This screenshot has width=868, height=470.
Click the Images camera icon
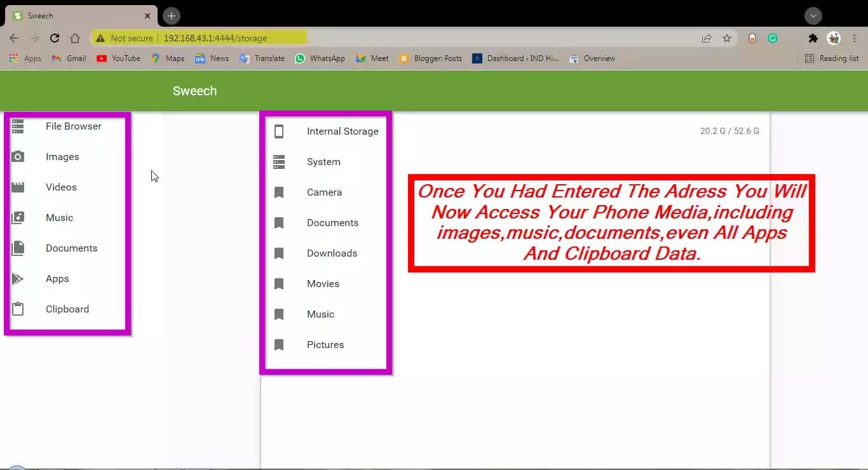(18, 157)
